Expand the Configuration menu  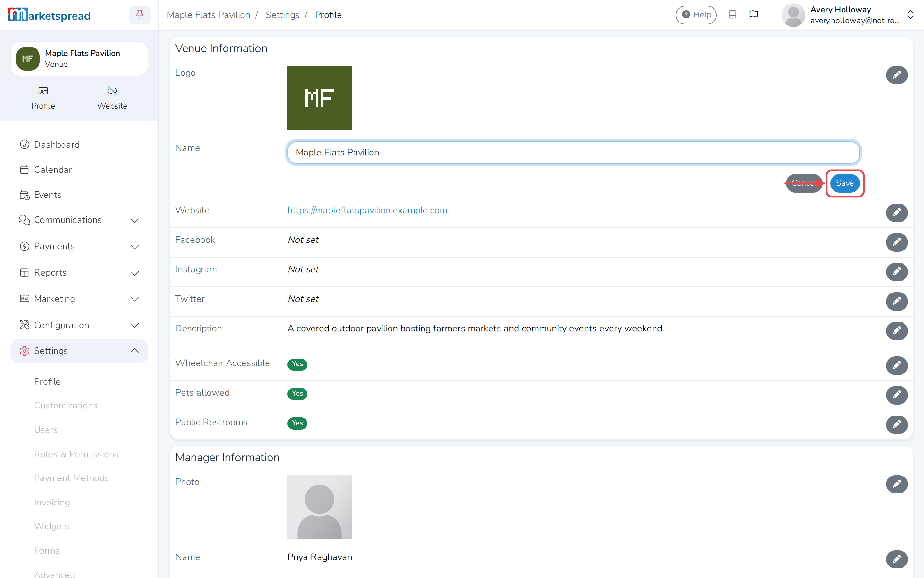point(79,325)
